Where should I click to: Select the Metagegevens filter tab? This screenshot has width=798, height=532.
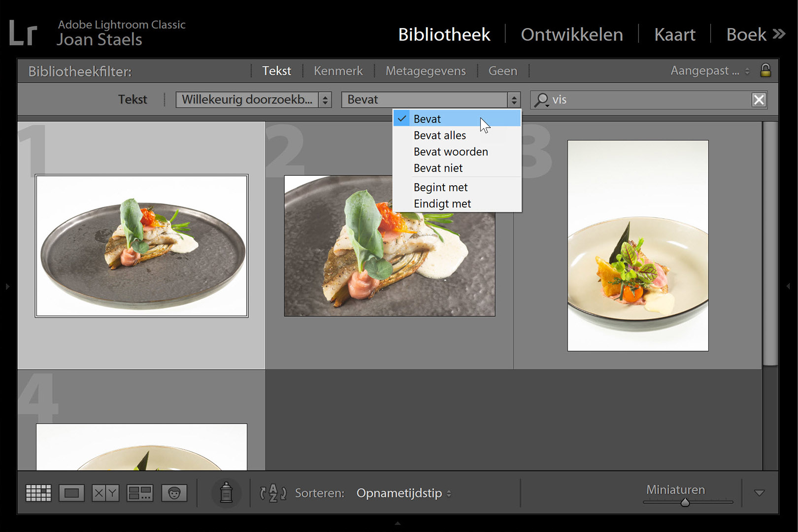[x=426, y=71]
